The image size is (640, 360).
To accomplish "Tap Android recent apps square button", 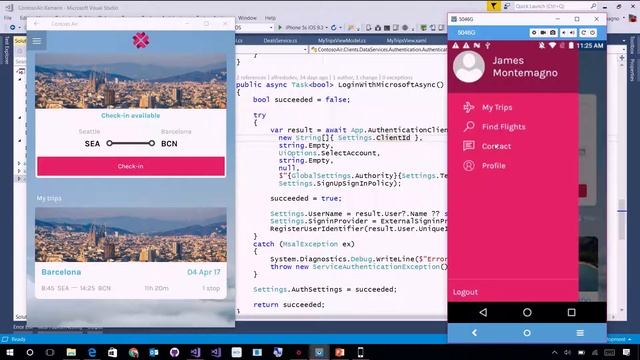I will tap(571, 313).
